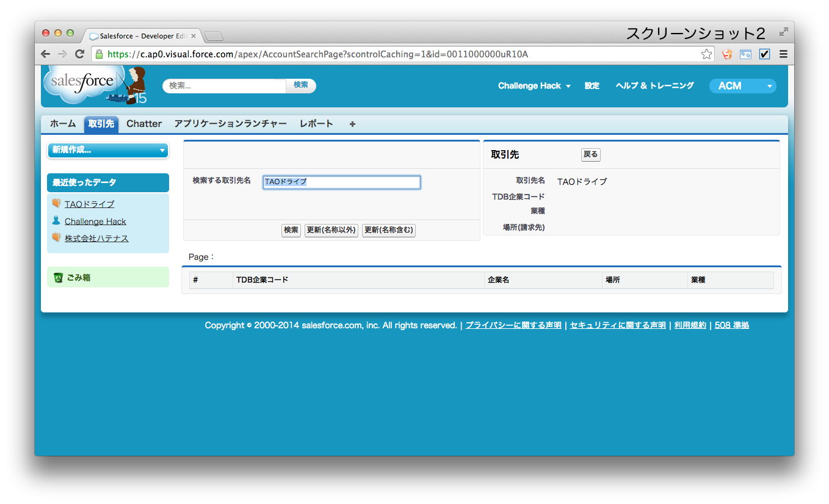Viewport: 829px width, 504px height.
Task: Click the 企業名 column header
Action: [x=543, y=280]
